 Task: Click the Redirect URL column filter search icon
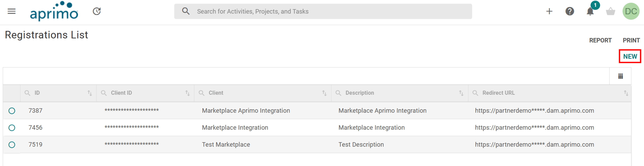click(475, 93)
